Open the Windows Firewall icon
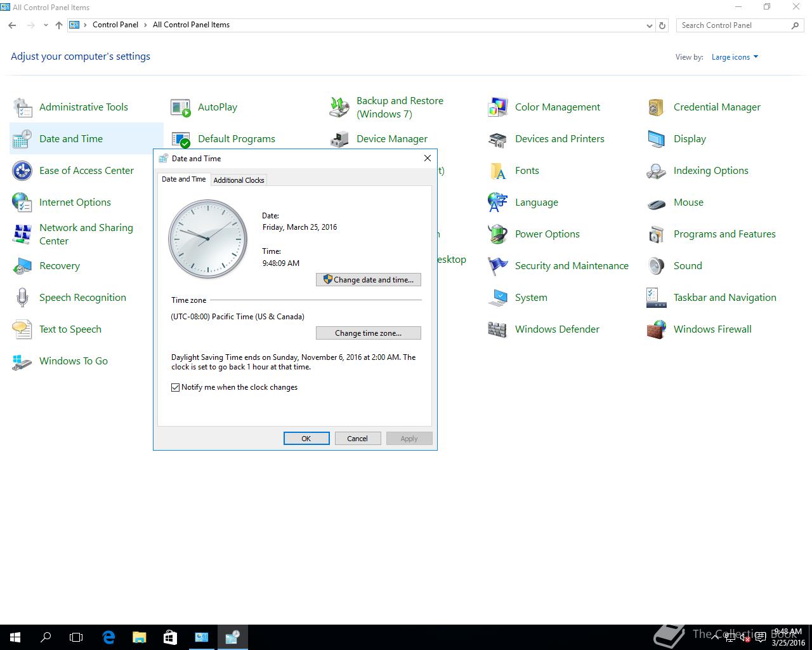This screenshot has height=650, width=812. point(657,329)
